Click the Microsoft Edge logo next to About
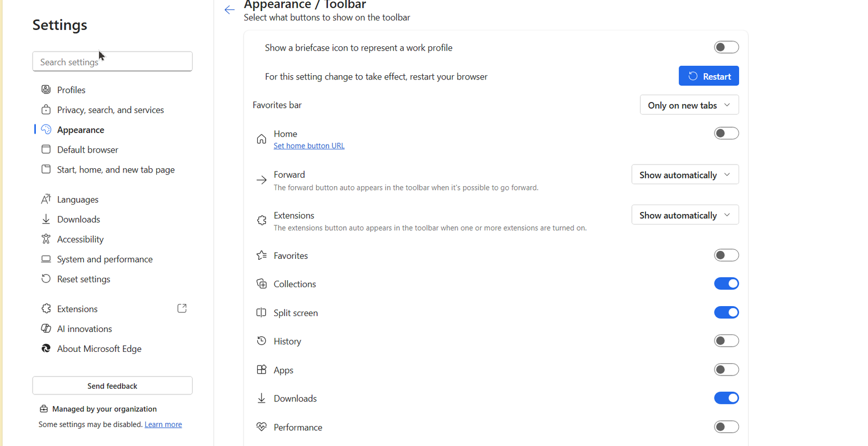The image size is (868, 446). (x=46, y=348)
